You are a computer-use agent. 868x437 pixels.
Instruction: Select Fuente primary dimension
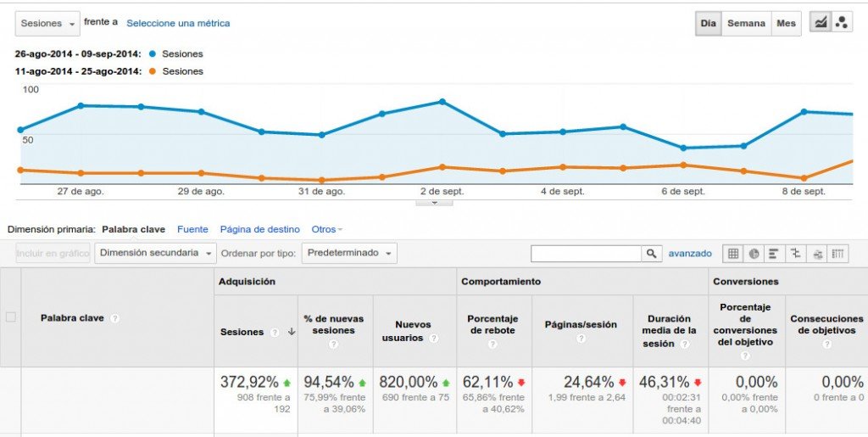(192, 229)
